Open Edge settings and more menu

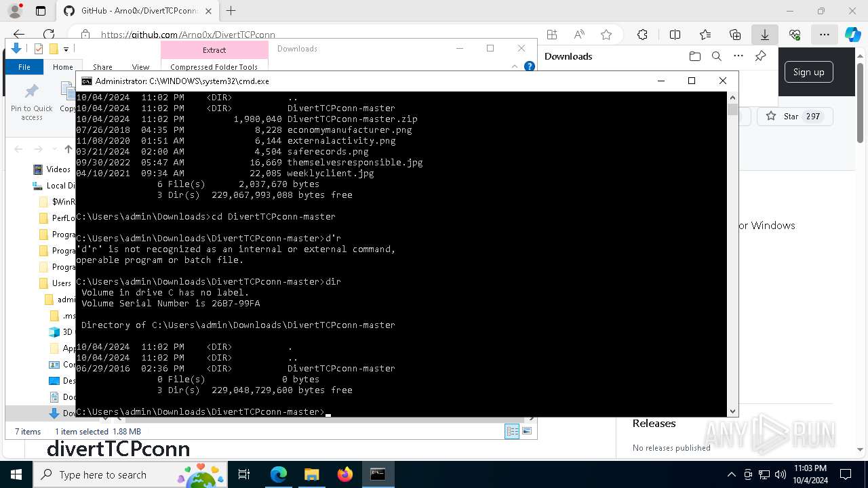click(x=825, y=35)
